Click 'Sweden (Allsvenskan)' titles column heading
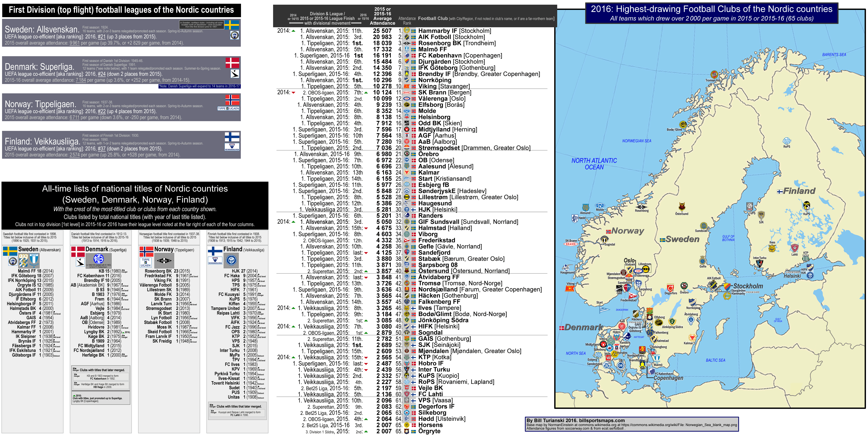Image resolution: width=868 pixels, height=435 pixels. 39,250
